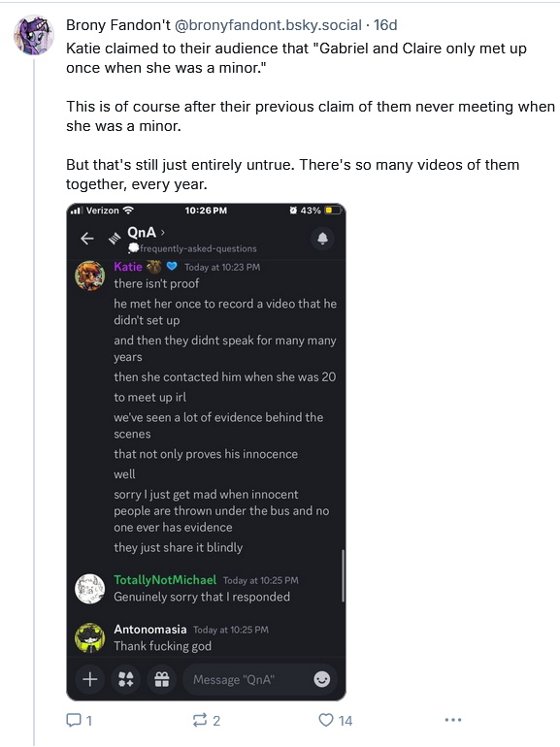Image resolution: width=560 pixels, height=747 pixels.
Task: Tap the back arrow in the Discord header
Action: 87,239
